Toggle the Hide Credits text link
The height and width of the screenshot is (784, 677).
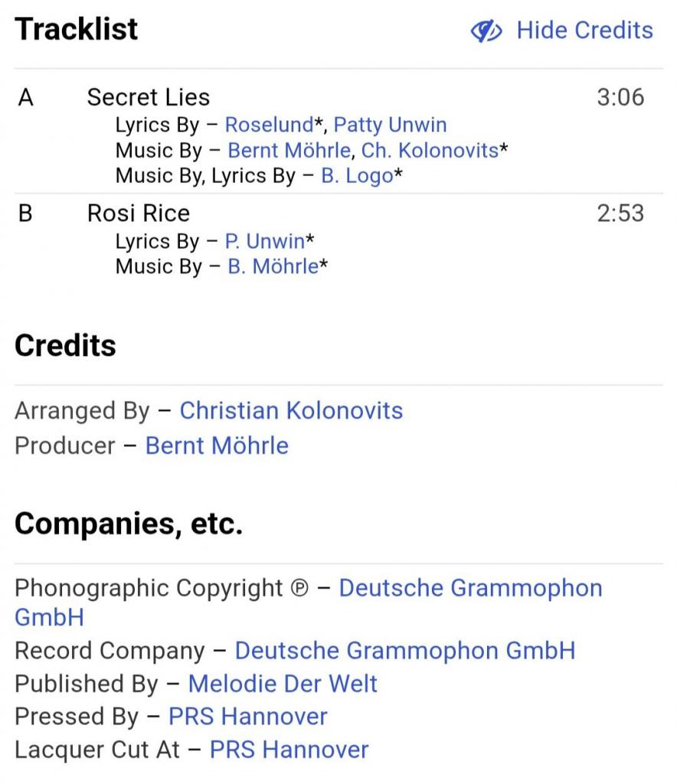coord(584,31)
